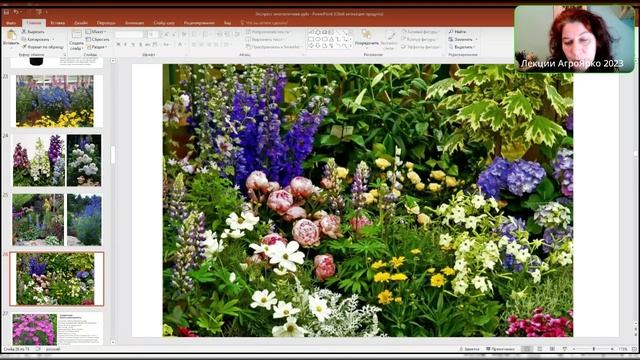Open the Section (Раздел) dropdown
The image size is (640, 360).
point(97,47)
